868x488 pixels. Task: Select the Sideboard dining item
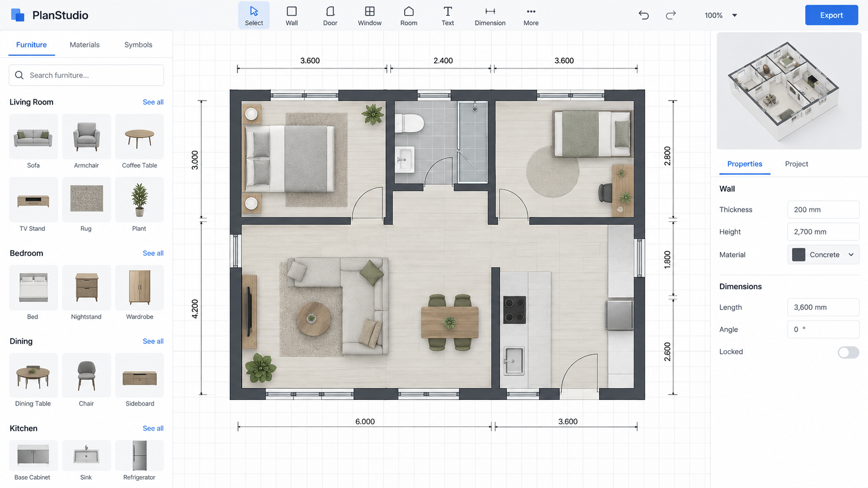coord(140,380)
